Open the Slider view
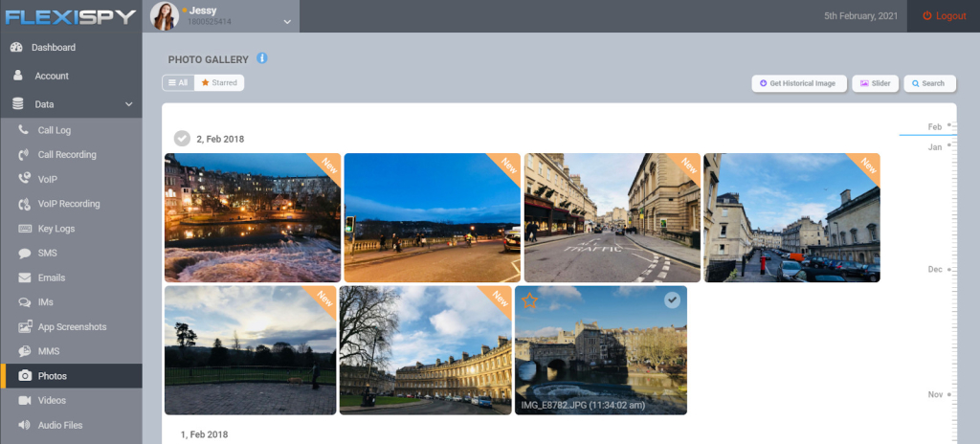980x444 pixels. tap(875, 83)
